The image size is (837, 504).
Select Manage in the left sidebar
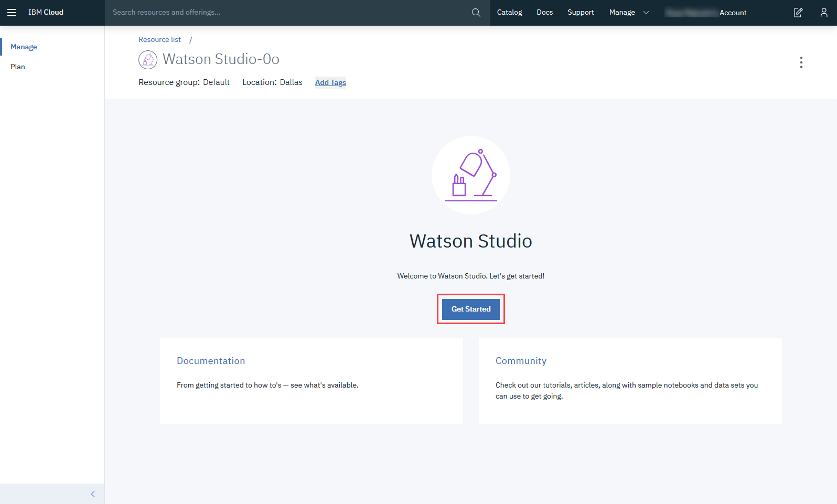[x=24, y=47]
